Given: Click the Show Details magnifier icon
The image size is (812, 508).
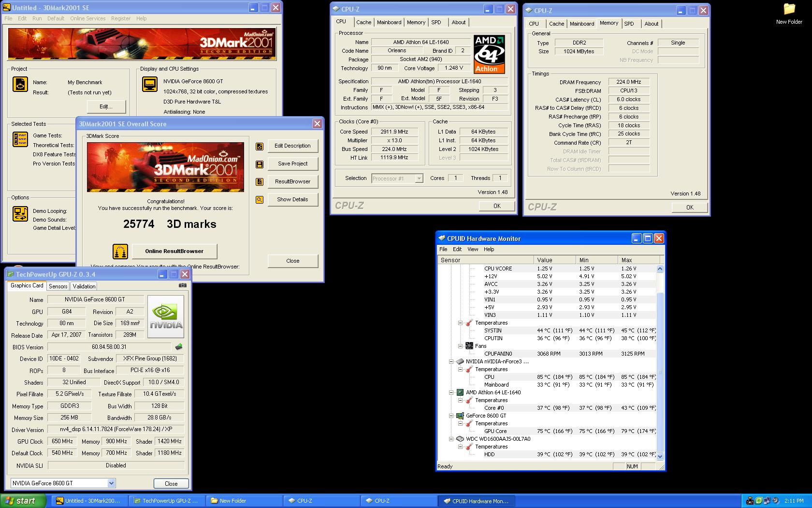Looking at the screenshot, I should (x=260, y=200).
